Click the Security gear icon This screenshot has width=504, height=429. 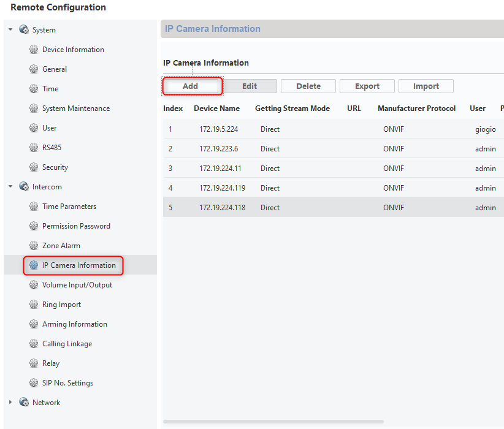click(x=34, y=167)
